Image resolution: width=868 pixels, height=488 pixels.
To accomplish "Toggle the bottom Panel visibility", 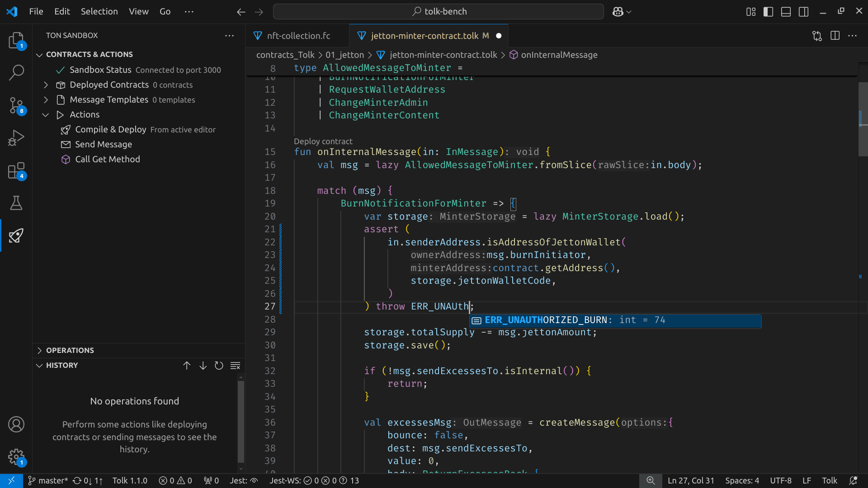I will click(x=786, y=12).
